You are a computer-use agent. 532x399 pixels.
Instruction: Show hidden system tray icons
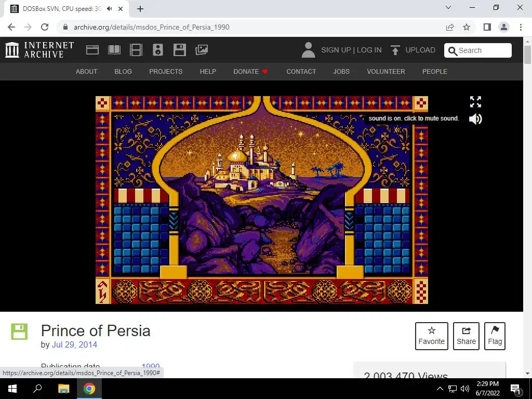pos(440,389)
